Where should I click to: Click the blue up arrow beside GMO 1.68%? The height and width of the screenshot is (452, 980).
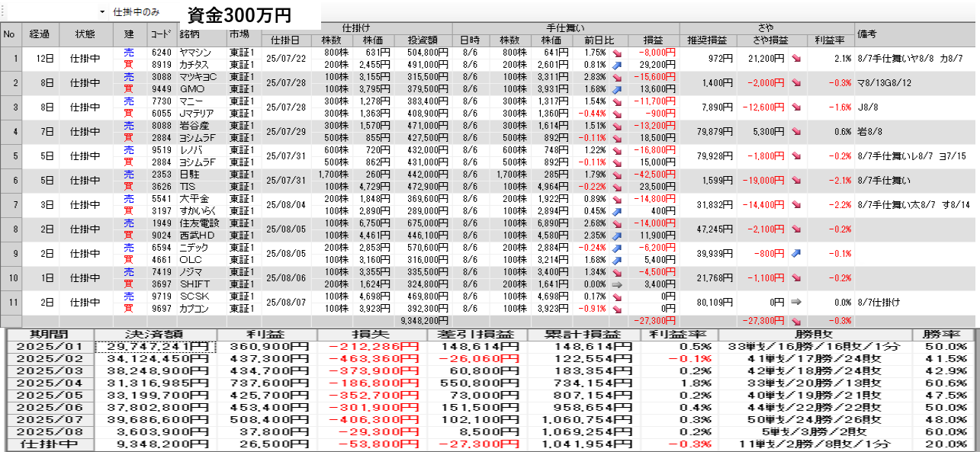616,89
